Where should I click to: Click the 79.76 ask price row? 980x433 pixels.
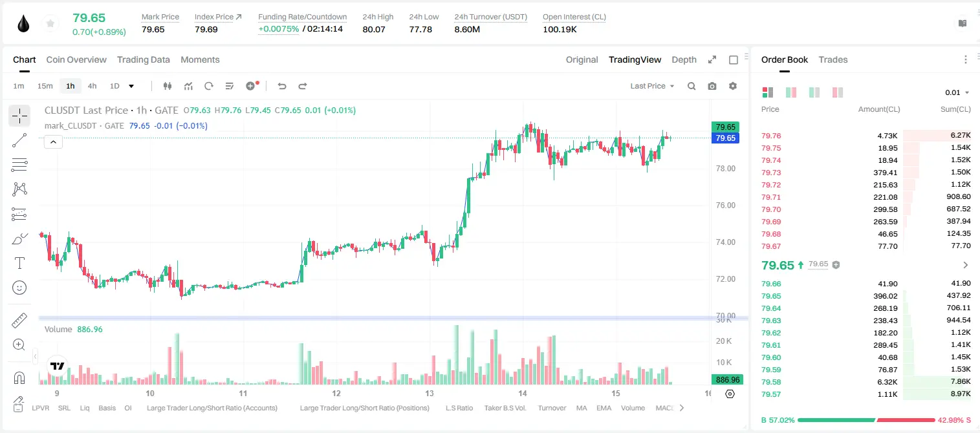[866, 136]
